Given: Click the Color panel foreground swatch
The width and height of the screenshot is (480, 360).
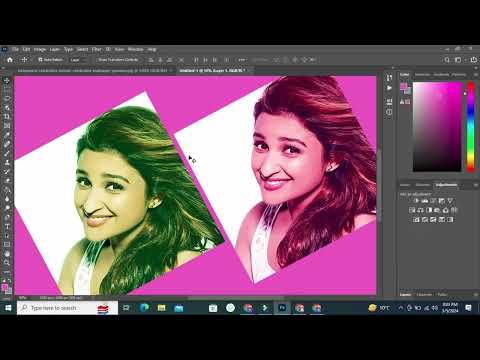Looking at the screenshot, I should point(403,86).
